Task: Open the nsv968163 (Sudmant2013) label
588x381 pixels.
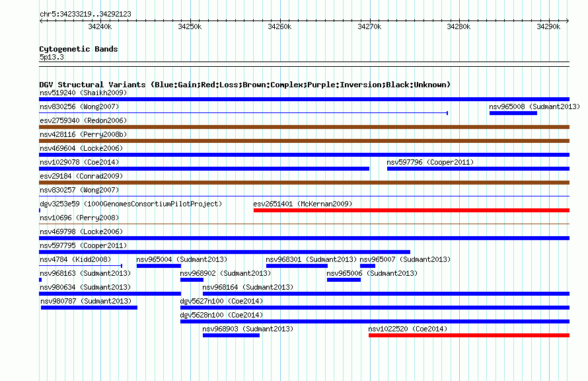Action: 85,273
